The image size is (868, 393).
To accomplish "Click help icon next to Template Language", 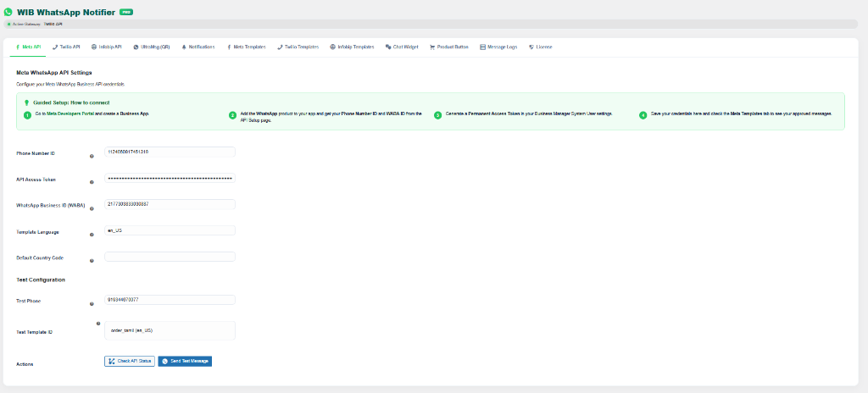I will click(92, 235).
